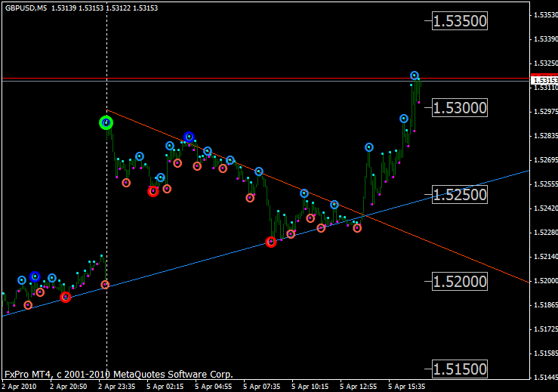Viewport: 558px width, 392px height.
Task: Select the bold red circle on the blue trendline at 07:35
Action: 271,242
